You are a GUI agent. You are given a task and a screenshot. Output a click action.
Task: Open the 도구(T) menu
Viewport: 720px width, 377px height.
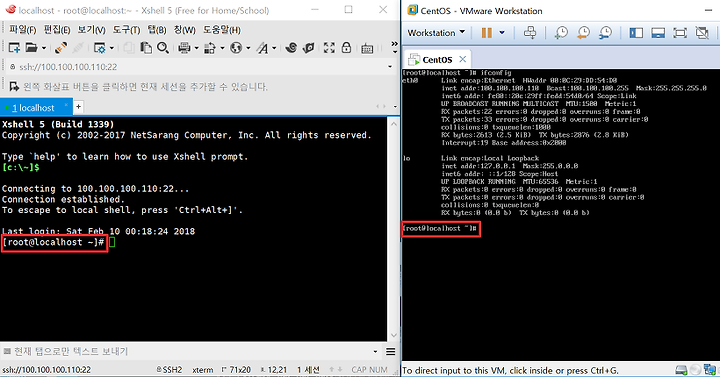tap(126, 30)
